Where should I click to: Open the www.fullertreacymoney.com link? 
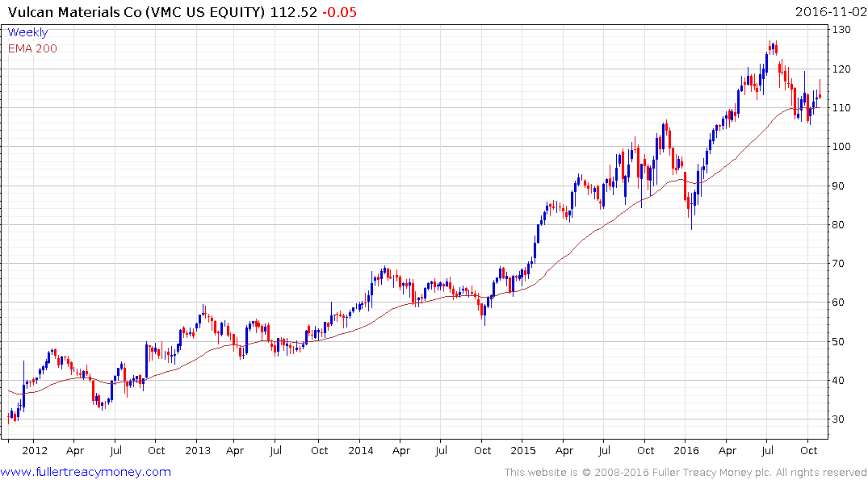click(x=86, y=472)
